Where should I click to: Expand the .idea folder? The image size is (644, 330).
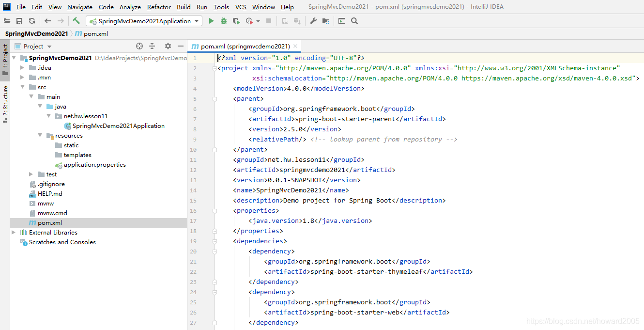tap(22, 67)
